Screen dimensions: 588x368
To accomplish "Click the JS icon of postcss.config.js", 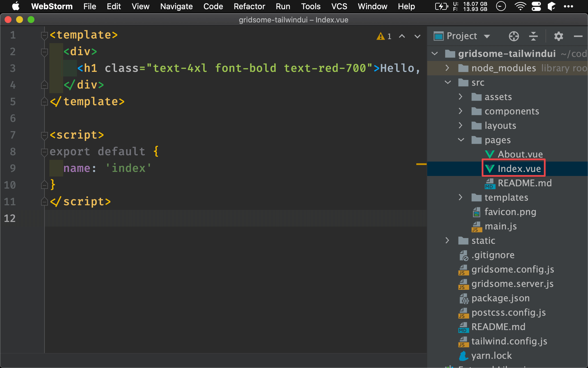I will point(463,313).
